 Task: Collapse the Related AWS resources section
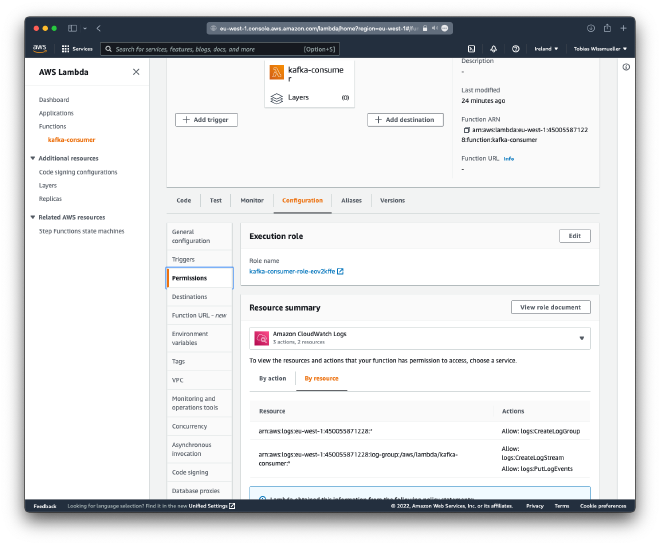click(32, 217)
